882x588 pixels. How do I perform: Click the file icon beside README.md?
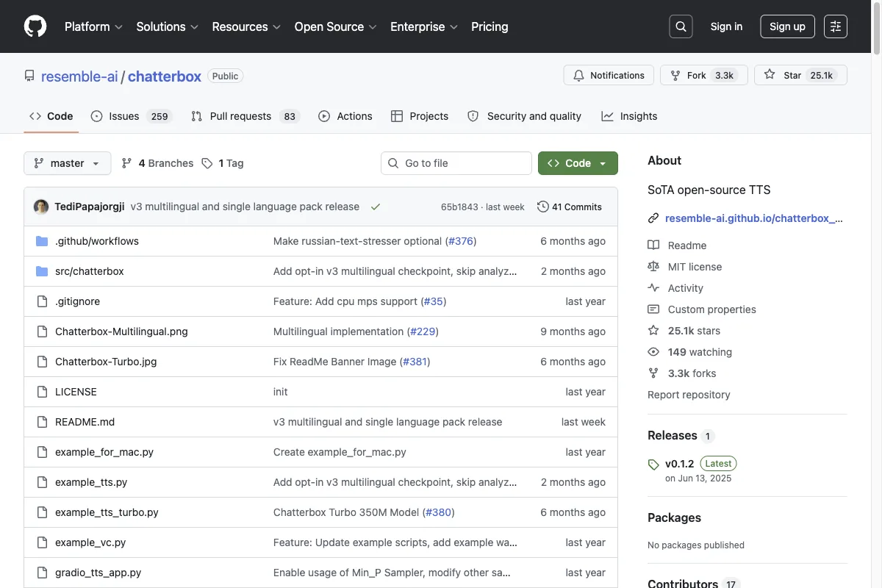[42, 422]
